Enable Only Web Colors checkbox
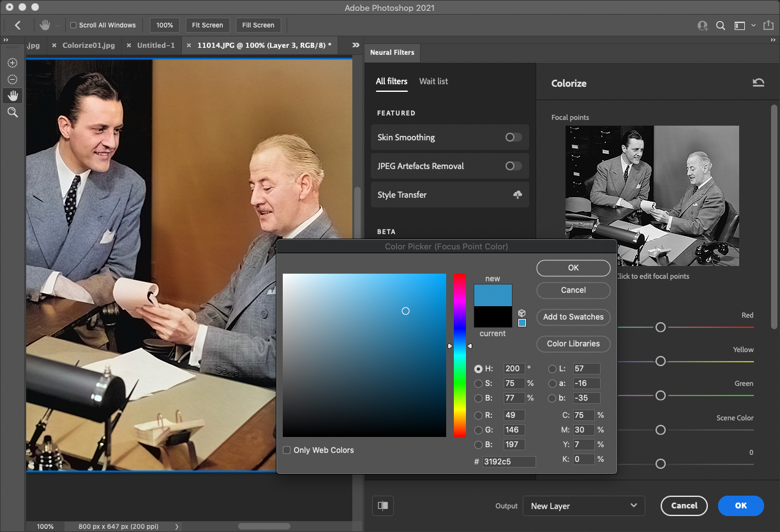780x532 pixels. tap(287, 450)
